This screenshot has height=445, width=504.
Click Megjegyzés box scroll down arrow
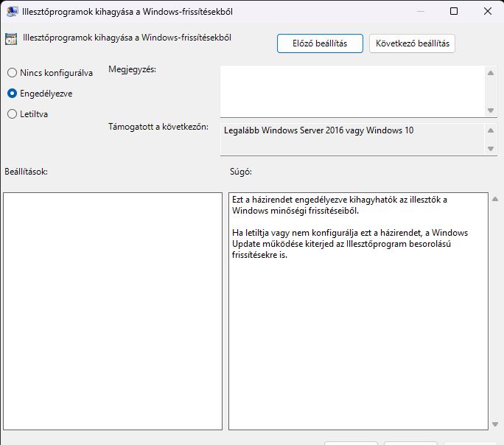[491, 111]
